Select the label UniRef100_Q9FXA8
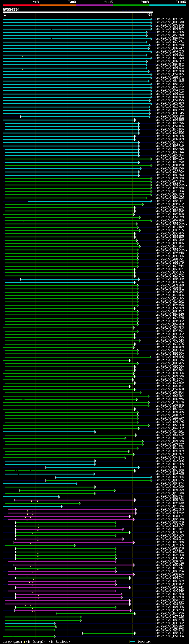 170,71
